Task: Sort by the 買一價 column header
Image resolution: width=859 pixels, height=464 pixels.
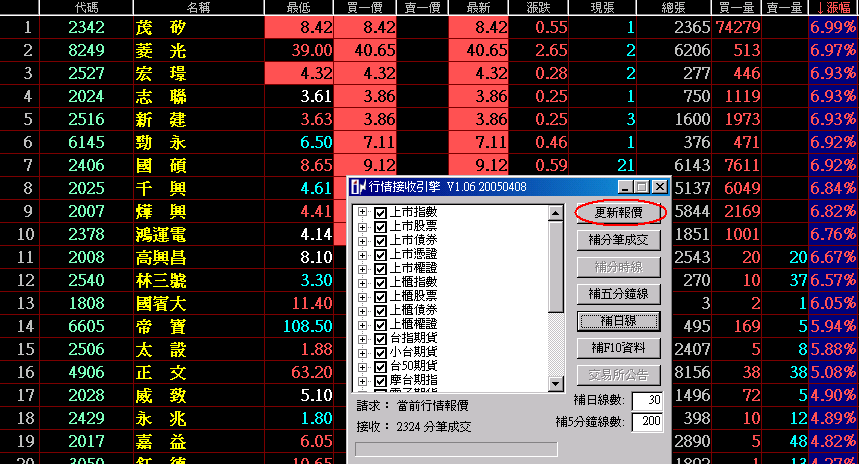Action: [364, 7]
